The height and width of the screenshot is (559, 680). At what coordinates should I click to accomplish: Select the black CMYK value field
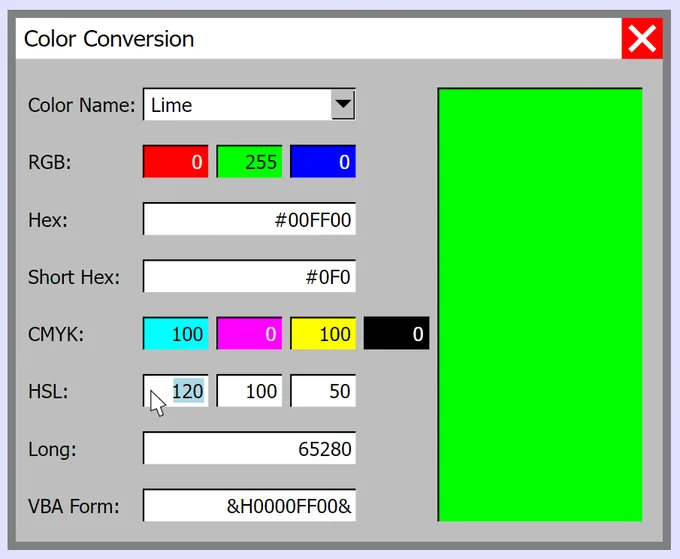coord(396,333)
